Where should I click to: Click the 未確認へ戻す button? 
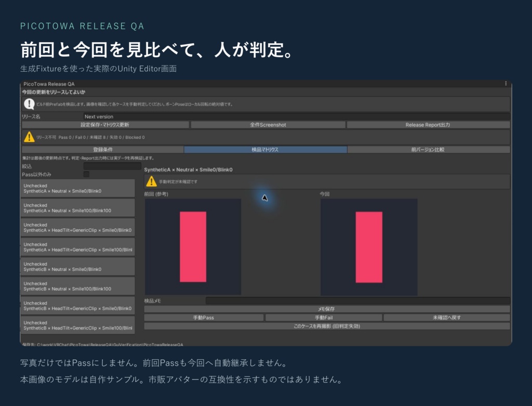tap(447, 318)
